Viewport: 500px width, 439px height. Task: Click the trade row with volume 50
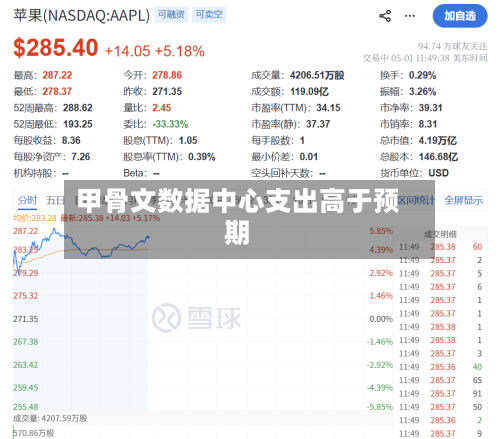pos(440,407)
